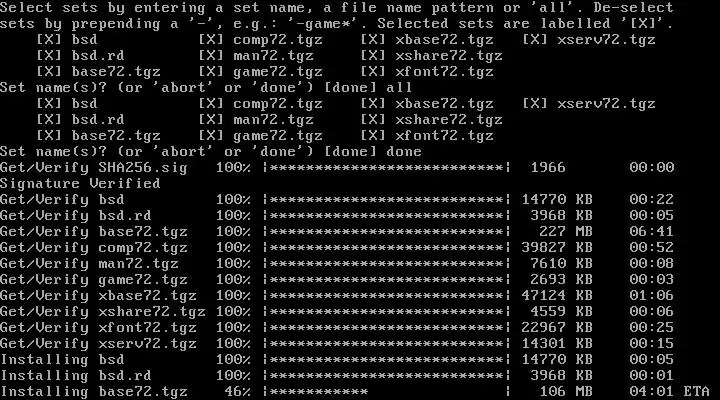The width and height of the screenshot is (720, 400).
Task: Click the ETA label on last line
Action: [697, 392]
